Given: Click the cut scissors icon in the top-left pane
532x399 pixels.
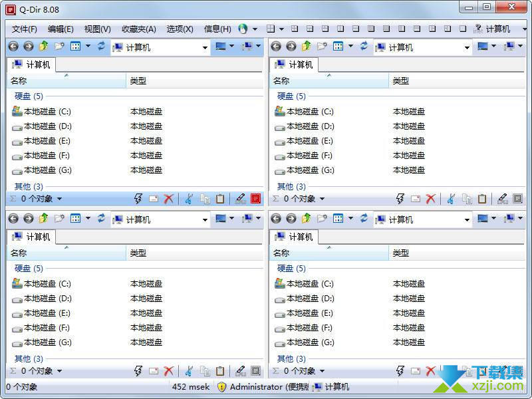Looking at the screenshot, I should pyautogui.click(x=189, y=199).
